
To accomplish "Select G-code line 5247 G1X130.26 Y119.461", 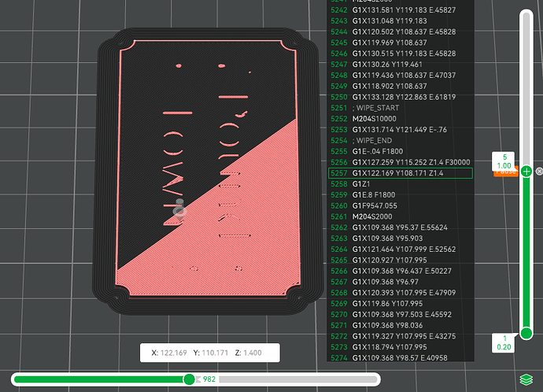I will (x=401, y=65).
